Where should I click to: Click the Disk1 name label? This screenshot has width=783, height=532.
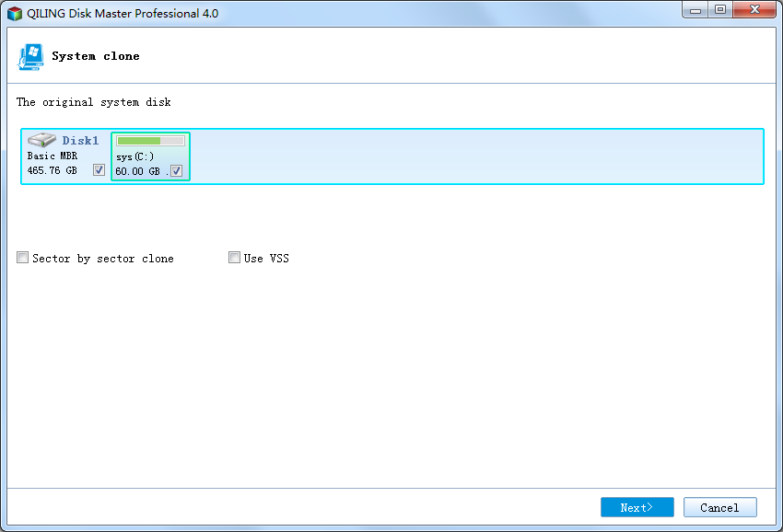pyautogui.click(x=80, y=140)
